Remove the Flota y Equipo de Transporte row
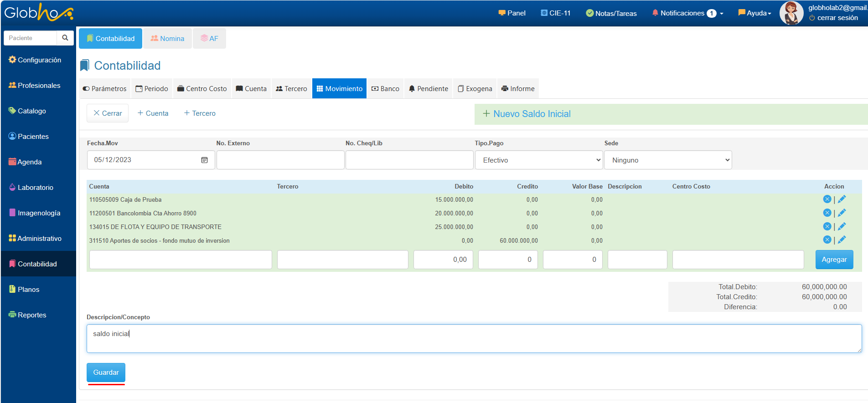The image size is (868, 403). click(827, 226)
